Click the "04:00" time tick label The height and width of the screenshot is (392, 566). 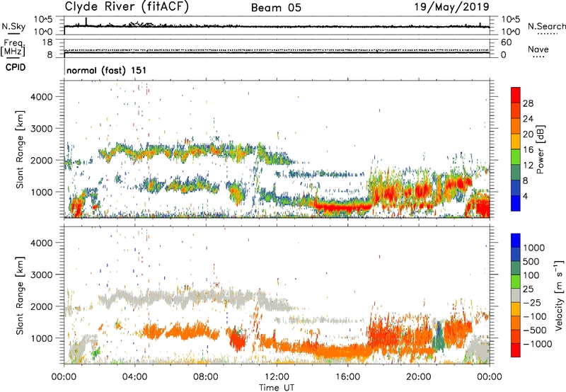134,377
